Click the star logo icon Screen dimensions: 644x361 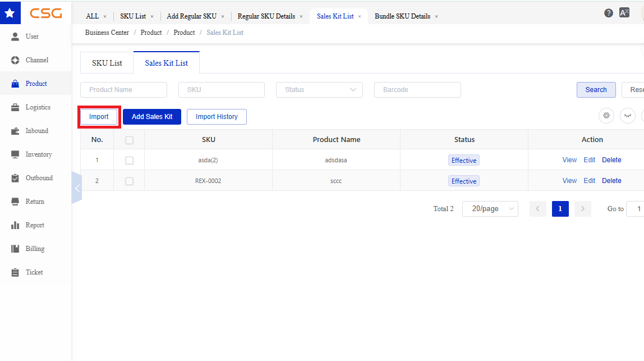tap(10, 13)
